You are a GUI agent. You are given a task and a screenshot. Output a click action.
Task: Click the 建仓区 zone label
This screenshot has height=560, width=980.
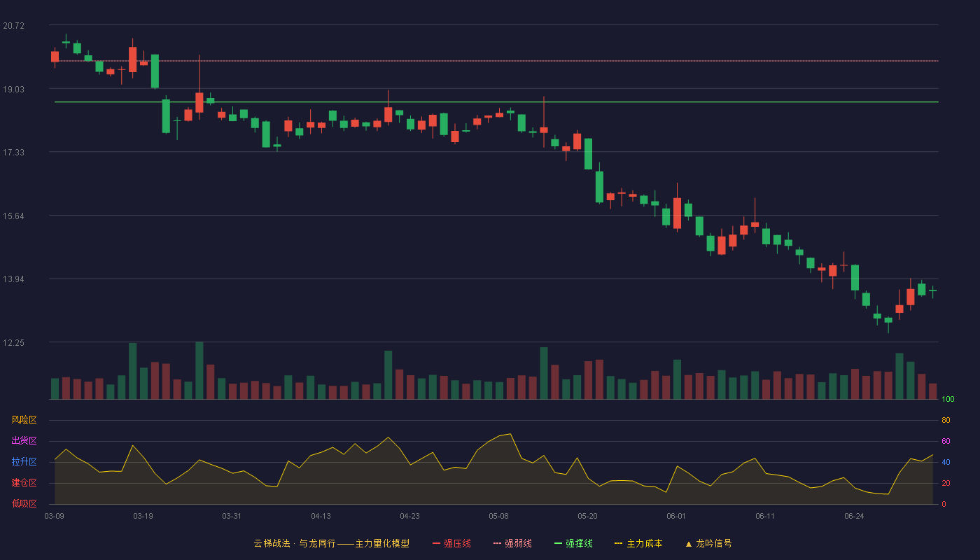(x=24, y=483)
